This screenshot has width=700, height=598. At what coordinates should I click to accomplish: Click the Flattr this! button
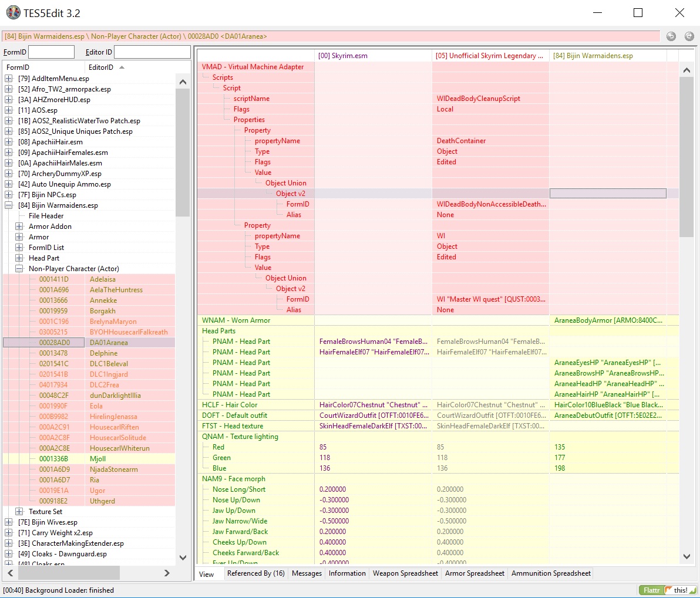coord(668,590)
